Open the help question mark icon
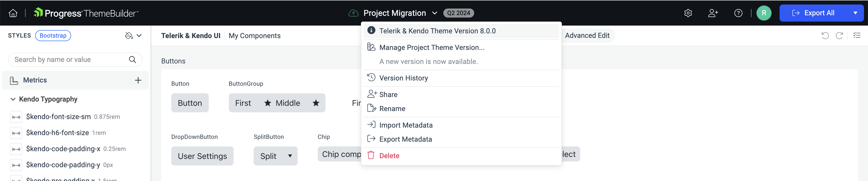This screenshot has width=868, height=181. [x=738, y=13]
